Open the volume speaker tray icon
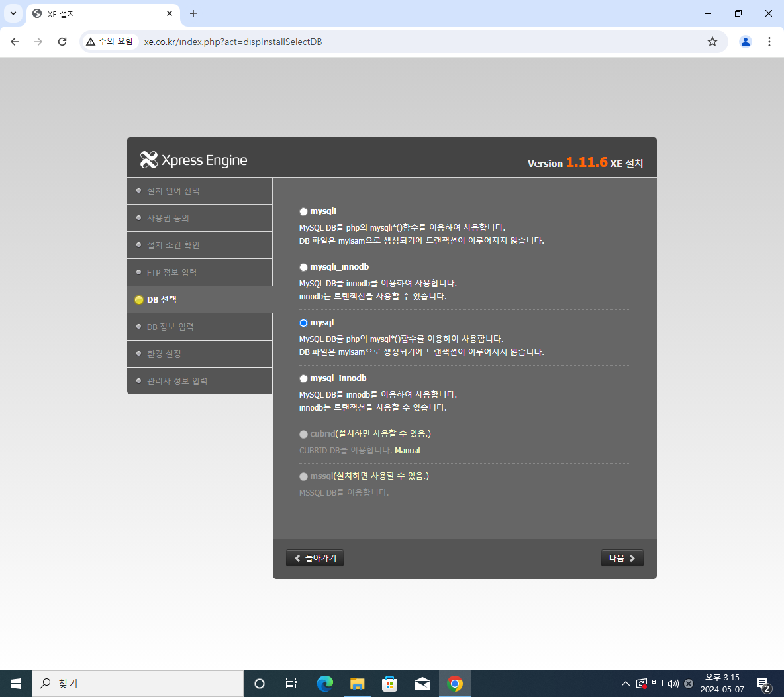Image resolution: width=784 pixels, height=697 pixels. coord(673,684)
